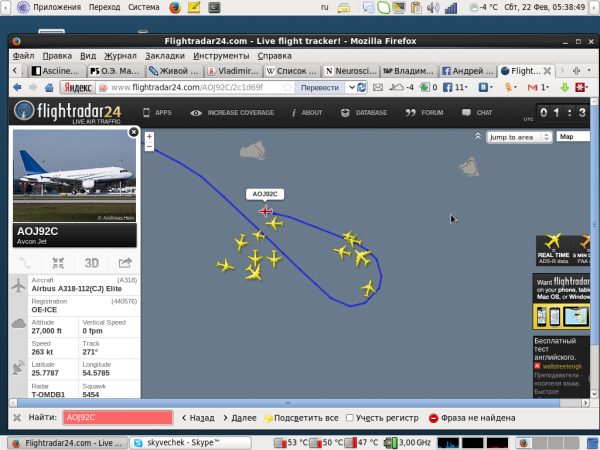Find previous match with Назад
600x450 pixels.
[x=198, y=418]
